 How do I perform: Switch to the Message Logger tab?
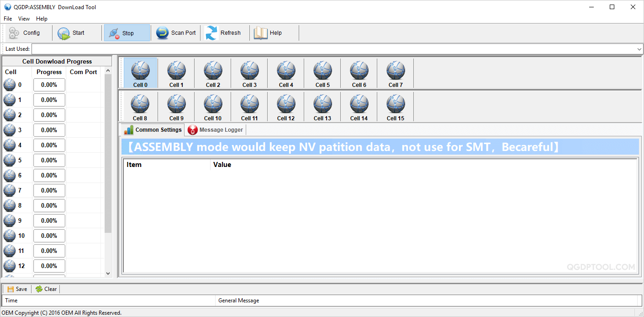[x=216, y=130]
